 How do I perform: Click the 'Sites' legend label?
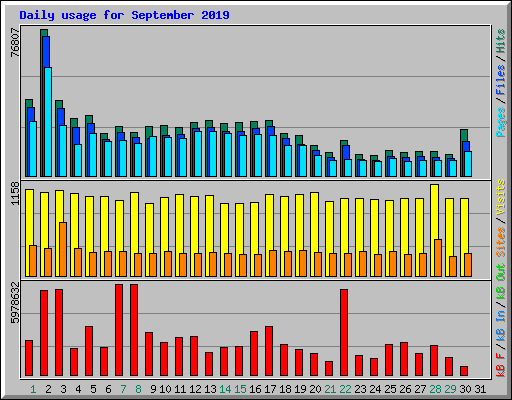tap(501, 241)
